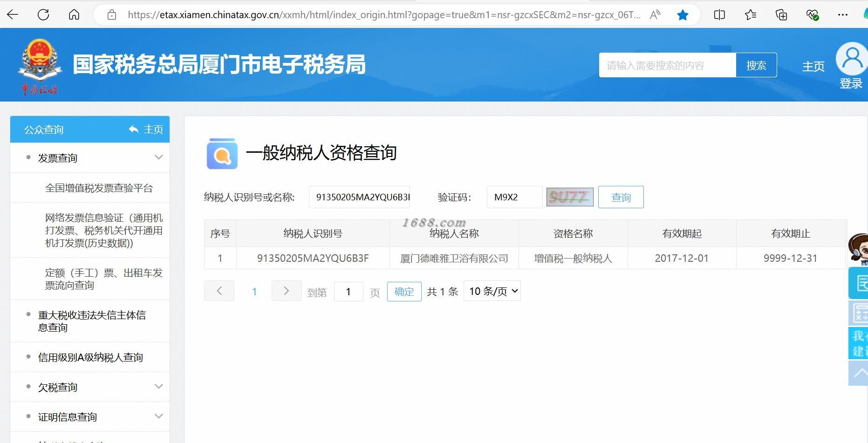
Task: Open 定额（手工）票、出租车发票流向查询 item
Action: (104, 279)
